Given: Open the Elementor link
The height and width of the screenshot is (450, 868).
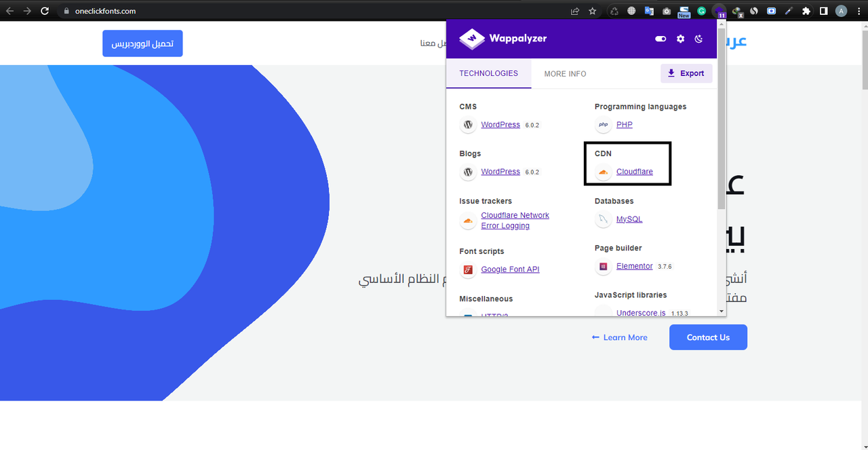Looking at the screenshot, I should pyautogui.click(x=635, y=266).
